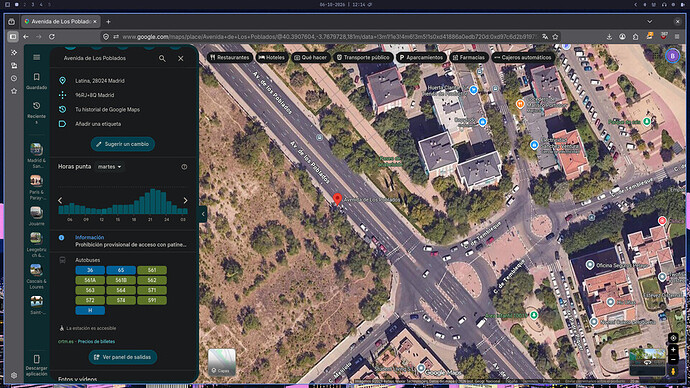Show previous day in busy hours chart
This screenshot has height=388, width=690.
point(60,200)
